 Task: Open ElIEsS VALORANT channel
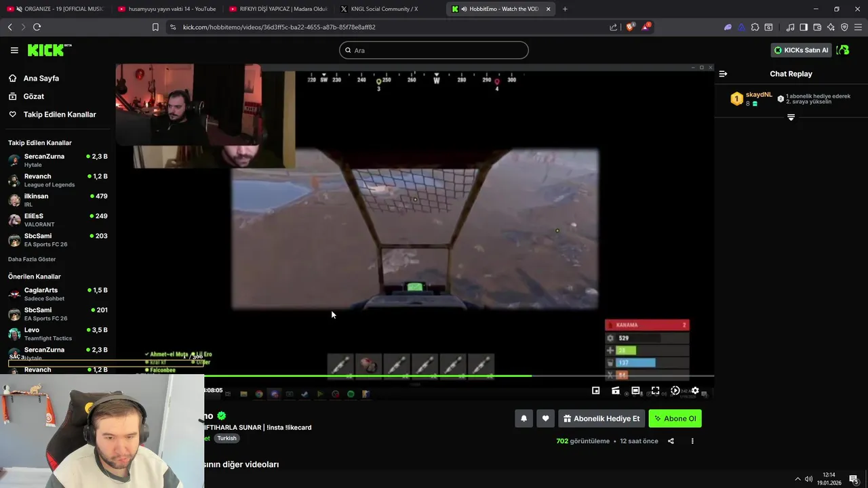coord(58,220)
